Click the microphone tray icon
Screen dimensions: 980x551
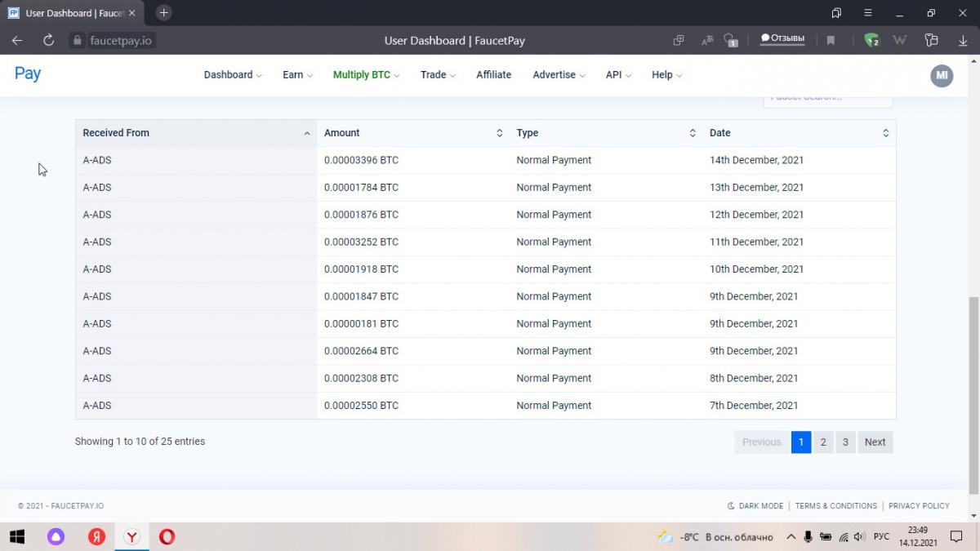click(x=808, y=537)
